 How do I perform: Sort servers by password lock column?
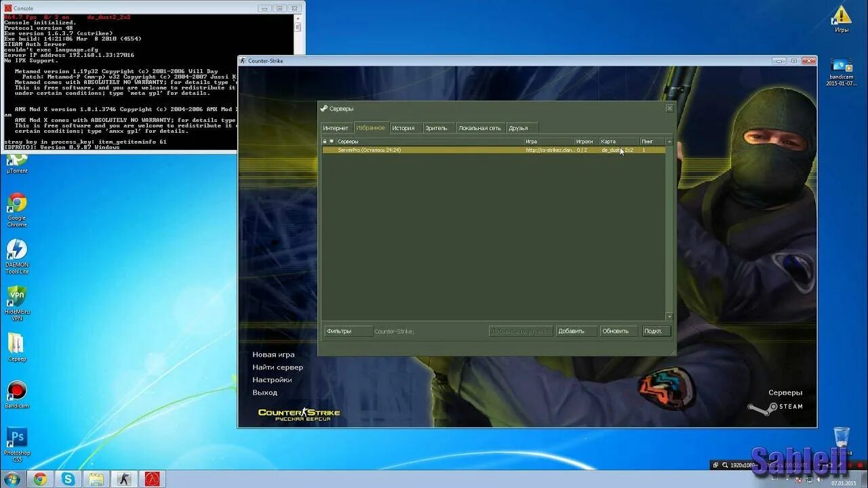coord(325,142)
